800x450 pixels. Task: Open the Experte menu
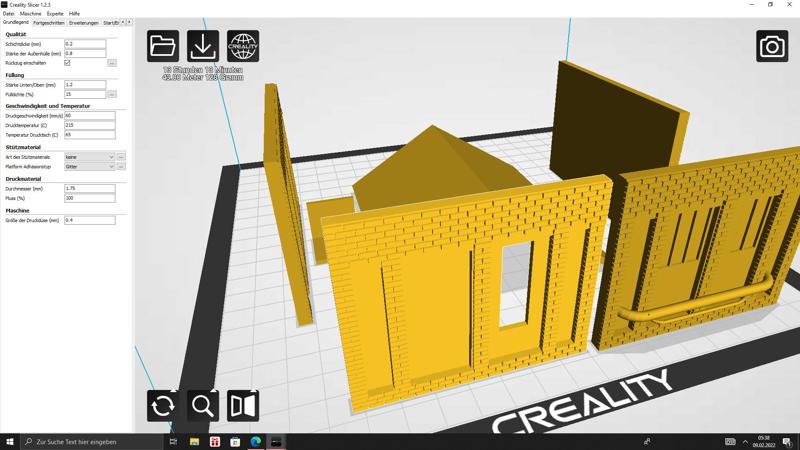(x=55, y=14)
